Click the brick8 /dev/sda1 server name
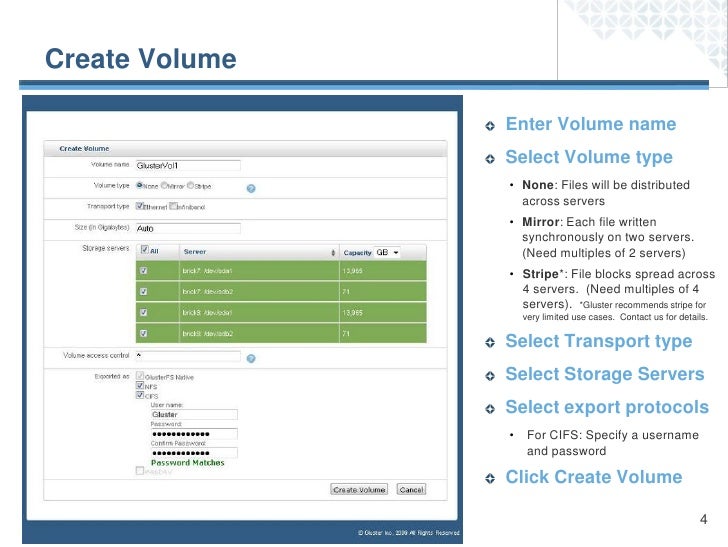The height and width of the screenshot is (547, 728). point(207,313)
